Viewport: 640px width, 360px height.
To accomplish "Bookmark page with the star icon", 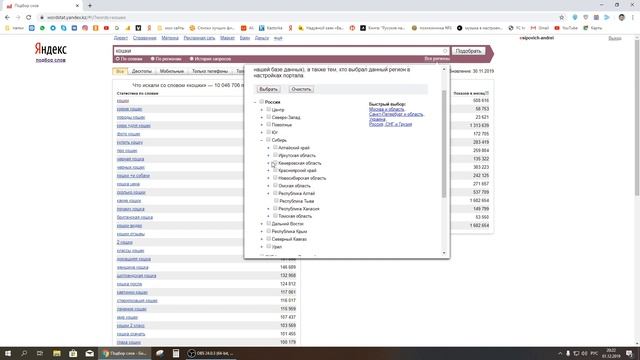I will [x=562, y=18].
